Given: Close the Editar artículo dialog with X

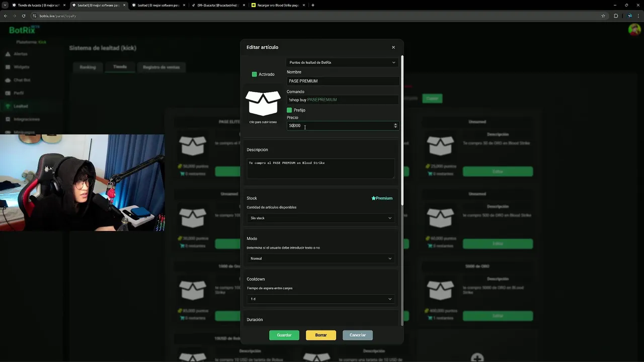Looking at the screenshot, I should (x=393, y=47).
